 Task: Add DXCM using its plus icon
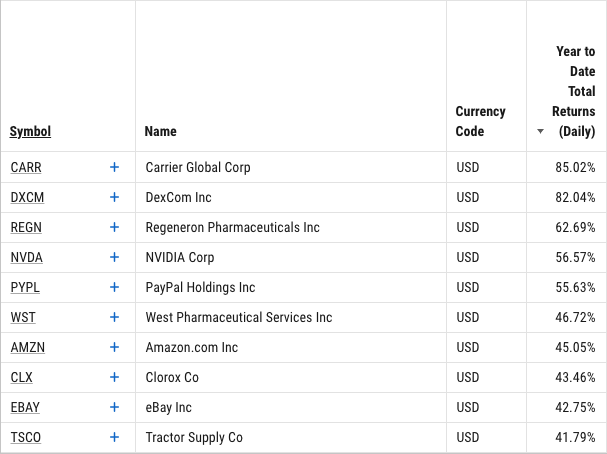pyautogui.click(x=114, y=197)
